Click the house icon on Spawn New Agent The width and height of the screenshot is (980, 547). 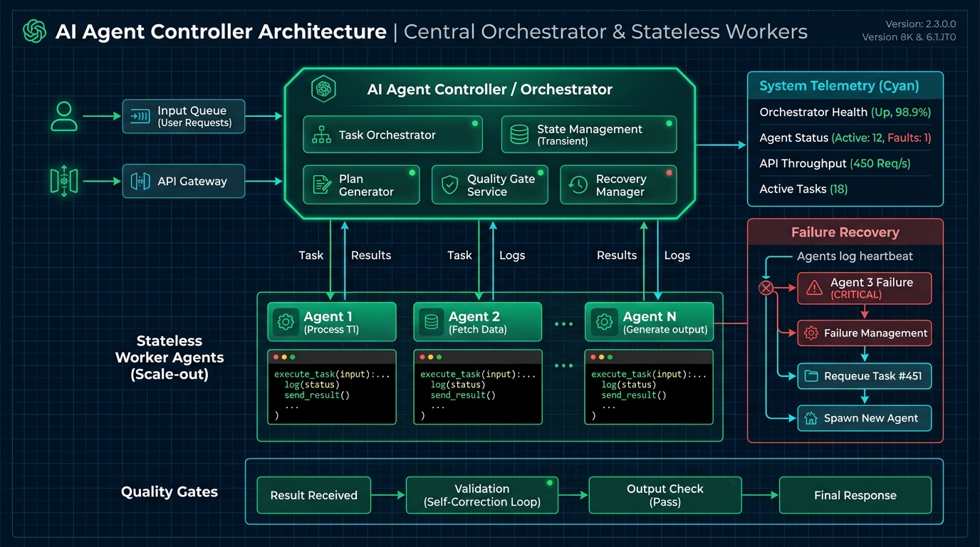click(x=810, y=418)
